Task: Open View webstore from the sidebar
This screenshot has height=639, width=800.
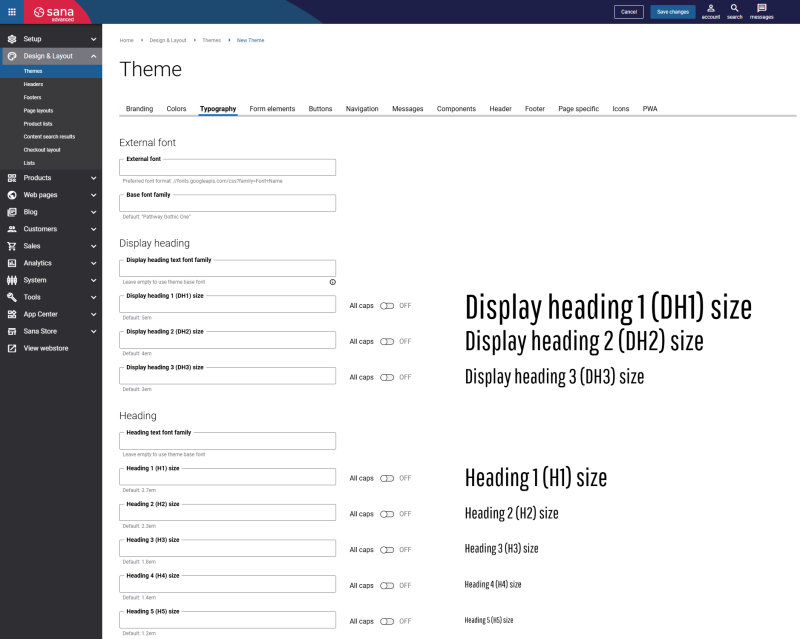Action: [45, 348]
